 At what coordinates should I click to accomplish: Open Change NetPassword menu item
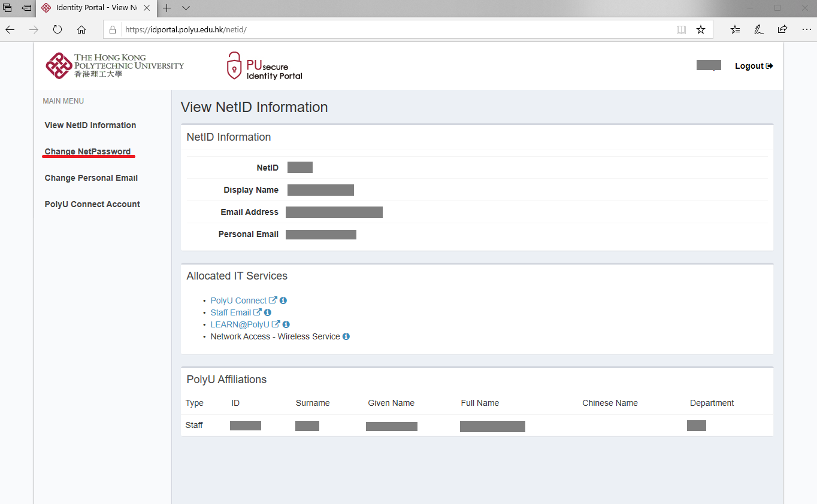(87, 151)
